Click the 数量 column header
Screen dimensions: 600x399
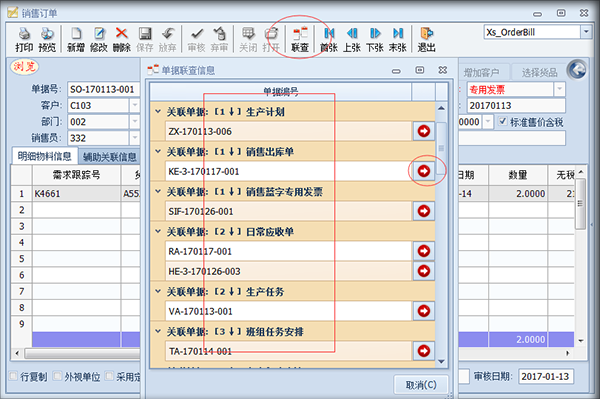point(518,175)
